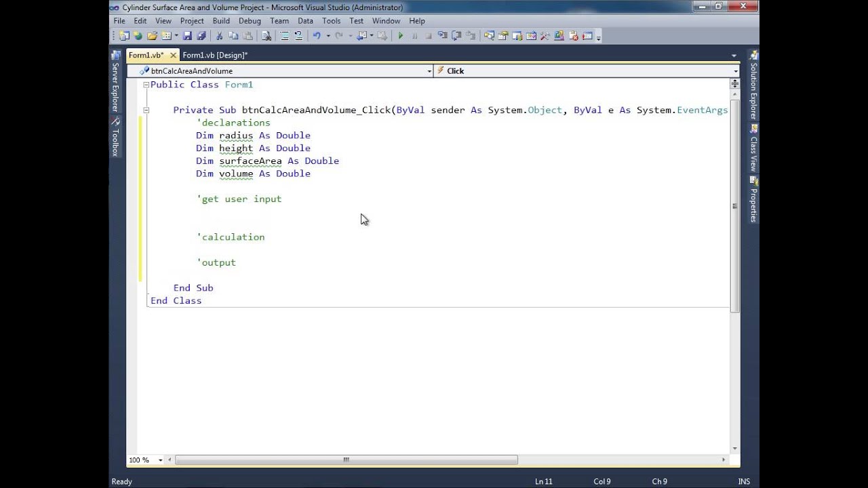Click the Navigate Backward icon
Image resolution: width=868 pixels, height=488 pixels.
tap(361, 35)
